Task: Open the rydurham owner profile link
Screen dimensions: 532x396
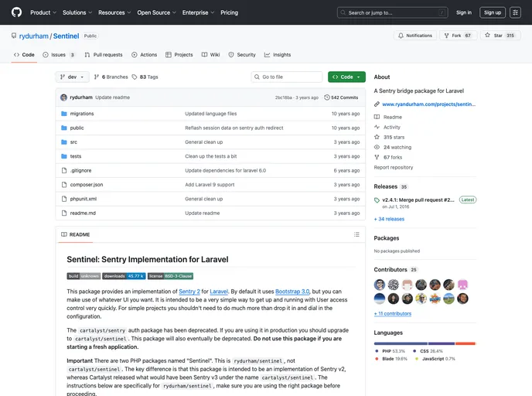Action: 33,36
